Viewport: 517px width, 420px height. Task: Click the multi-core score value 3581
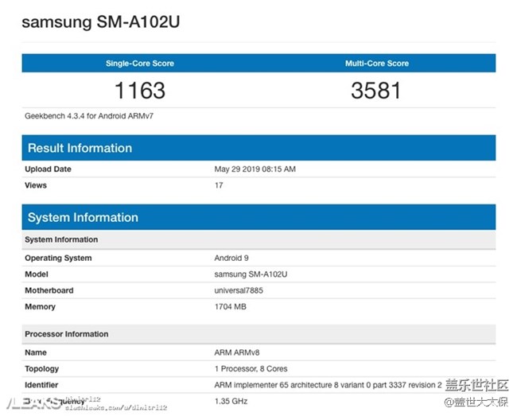point(376,90)
